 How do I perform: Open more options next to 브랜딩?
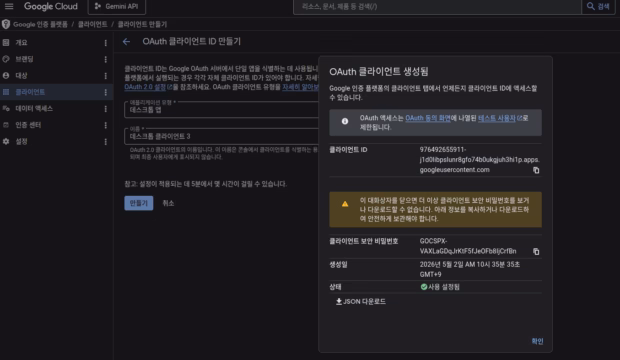click(106, 59)
